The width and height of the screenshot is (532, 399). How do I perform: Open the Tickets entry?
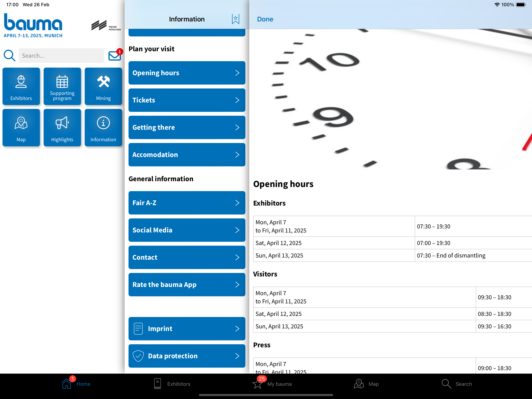[x=187, y=100]
